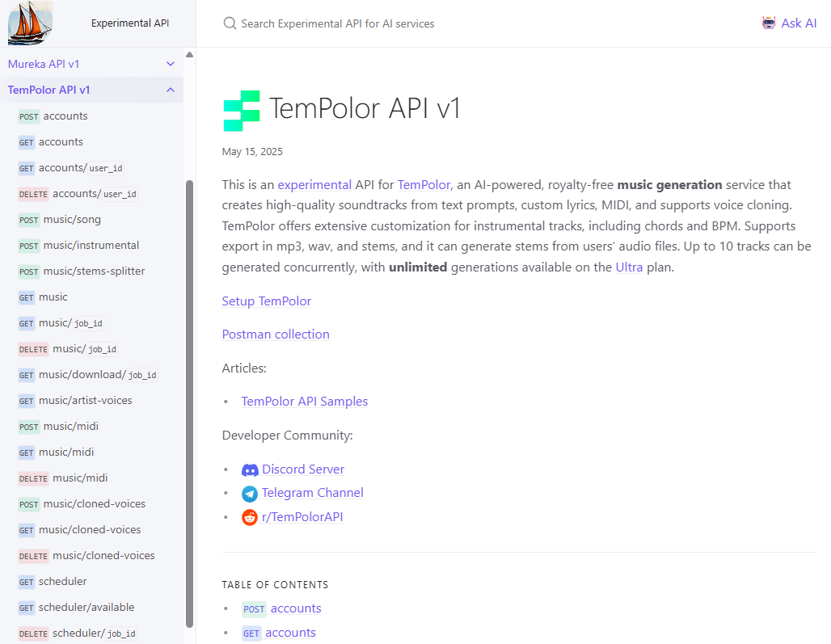Open GET scheduler in sidebar
The image size is (831, 644).
pyautogui.click(x=53, y=582)
